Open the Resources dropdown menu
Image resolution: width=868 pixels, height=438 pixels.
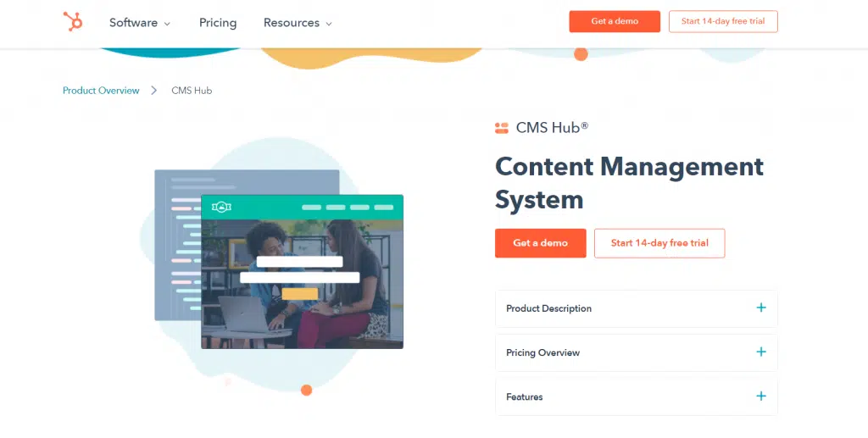[x=298, y=23]
